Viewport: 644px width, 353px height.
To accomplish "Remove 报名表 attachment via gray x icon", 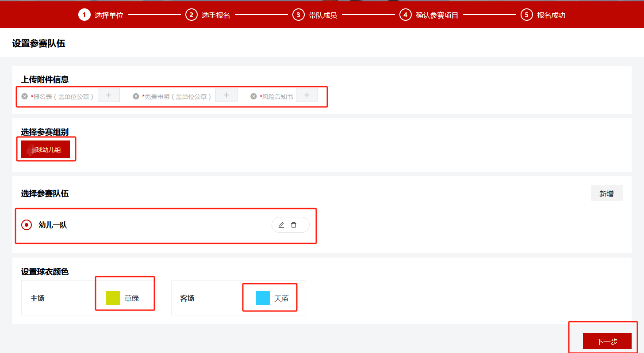I will 25,96.
